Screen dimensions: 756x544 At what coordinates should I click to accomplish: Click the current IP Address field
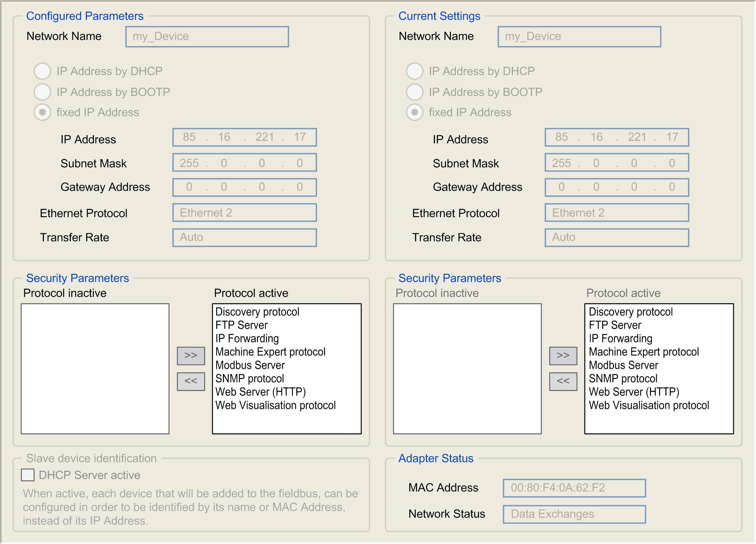(x=617, y=137)
